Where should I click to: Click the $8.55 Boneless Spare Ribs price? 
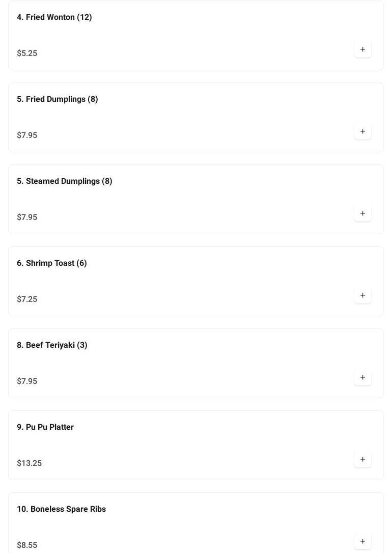pyautogui.click(x=27, y=545)
